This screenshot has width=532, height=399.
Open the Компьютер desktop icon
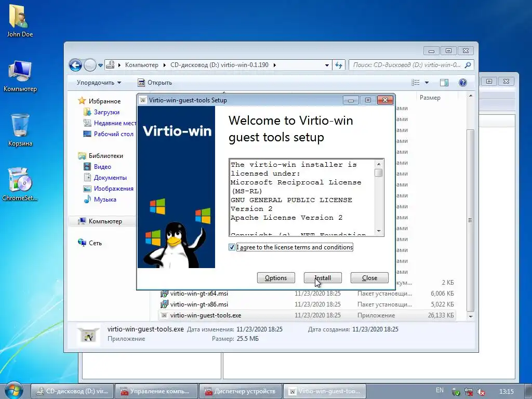coord(20,75)
